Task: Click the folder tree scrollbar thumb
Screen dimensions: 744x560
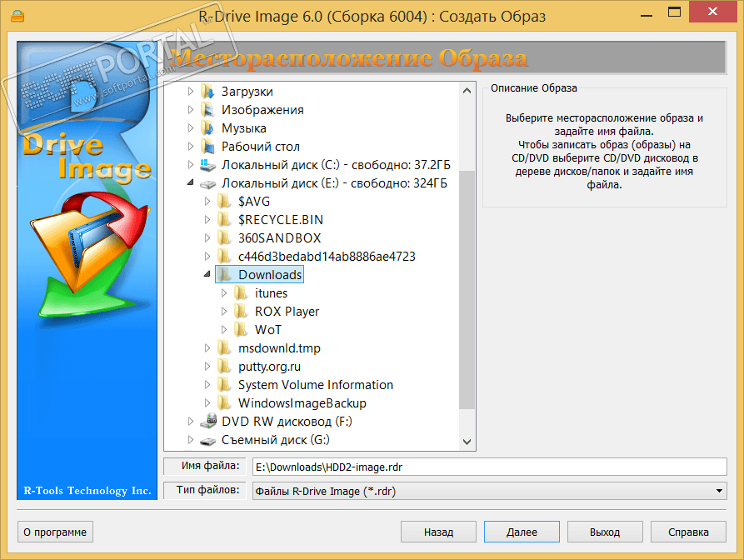Action: pyautogui.click(x=467, y=289)
